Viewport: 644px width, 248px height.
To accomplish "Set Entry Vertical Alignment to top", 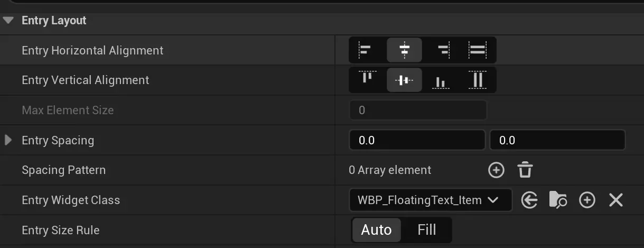I will tap(367, 80).
